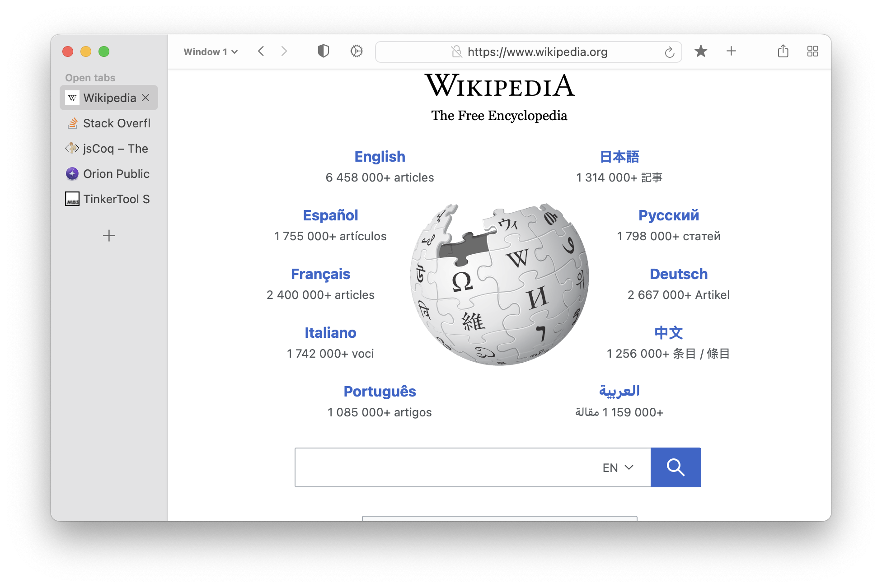
Task: Open the Deutsch Wikipedia link
Action: tap(678, 274)
